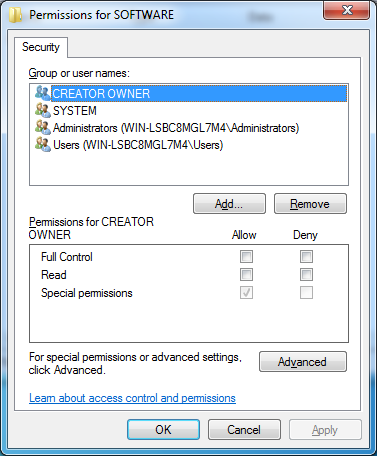377x456 pixels.
Task: Click the Apply button
Action: coord(325,430)
